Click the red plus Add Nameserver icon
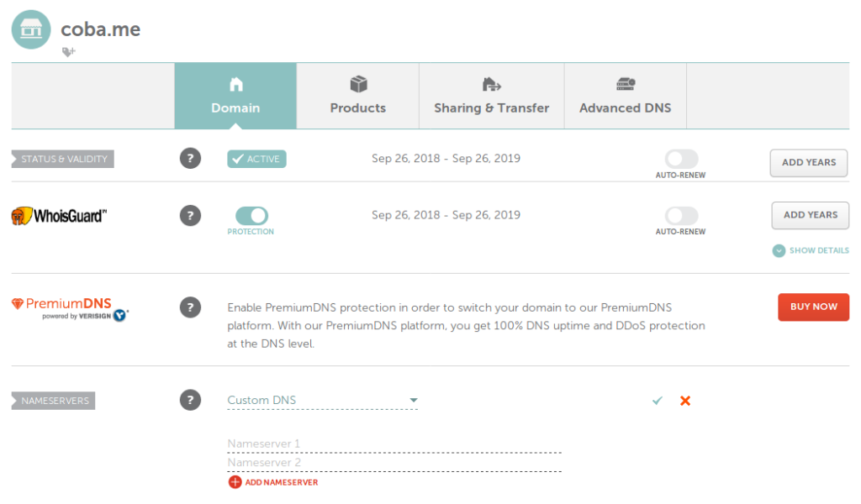 click(235, 482)
